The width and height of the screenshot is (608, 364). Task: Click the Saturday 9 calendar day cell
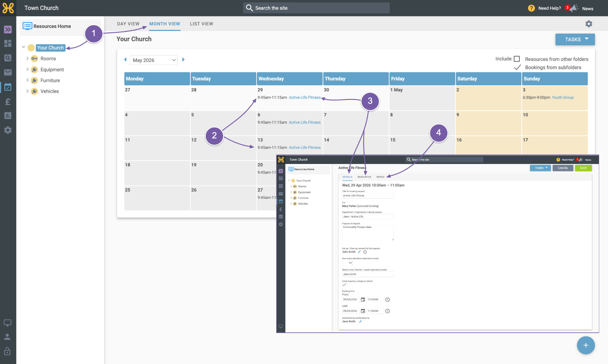pos(488,123)
